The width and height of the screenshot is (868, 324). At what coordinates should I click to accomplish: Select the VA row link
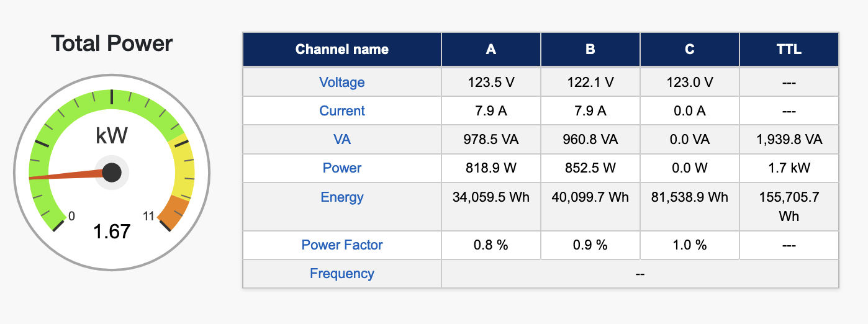tap(341, 140)
